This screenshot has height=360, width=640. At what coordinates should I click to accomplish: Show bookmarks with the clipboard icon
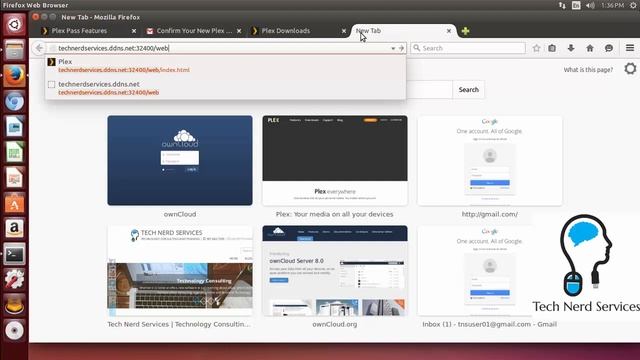(552, 48)
